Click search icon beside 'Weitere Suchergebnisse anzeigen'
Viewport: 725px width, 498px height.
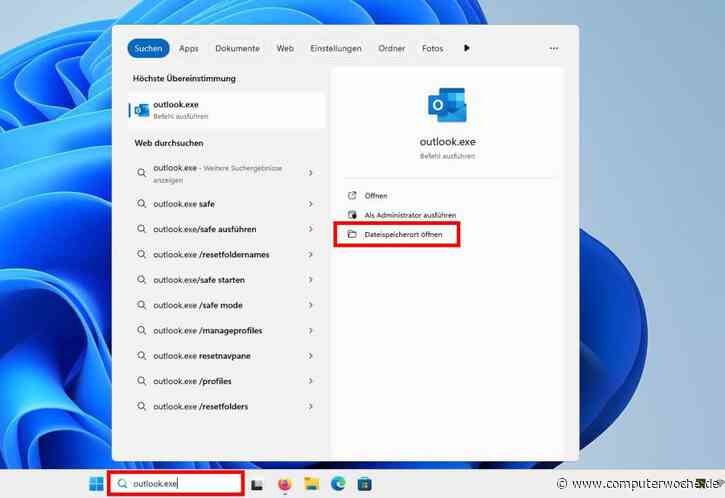coord(141,173)
